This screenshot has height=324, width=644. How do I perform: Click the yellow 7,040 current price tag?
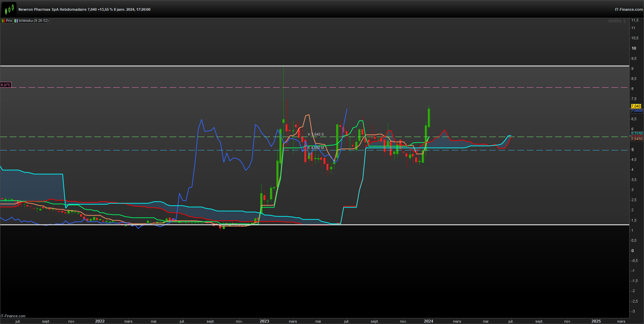pyautogui.click(x=636, y=106)
